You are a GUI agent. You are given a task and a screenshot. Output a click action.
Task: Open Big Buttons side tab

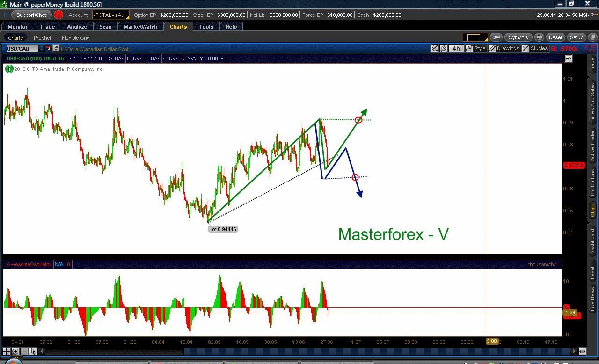[x=592, y=183]
